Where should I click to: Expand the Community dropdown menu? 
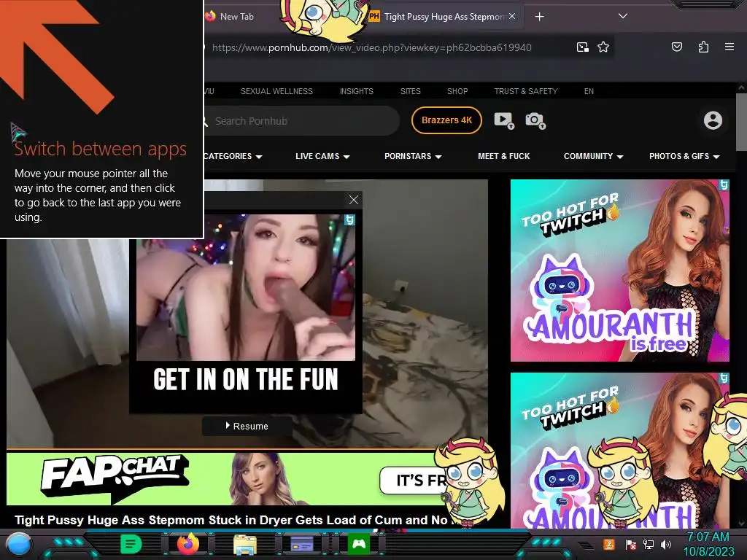point(593,156)
